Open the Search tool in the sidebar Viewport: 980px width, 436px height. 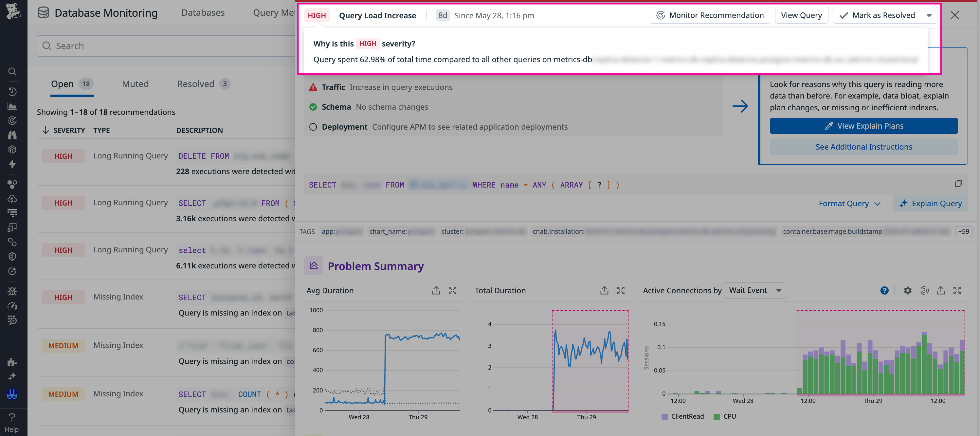tap(12, 72)
